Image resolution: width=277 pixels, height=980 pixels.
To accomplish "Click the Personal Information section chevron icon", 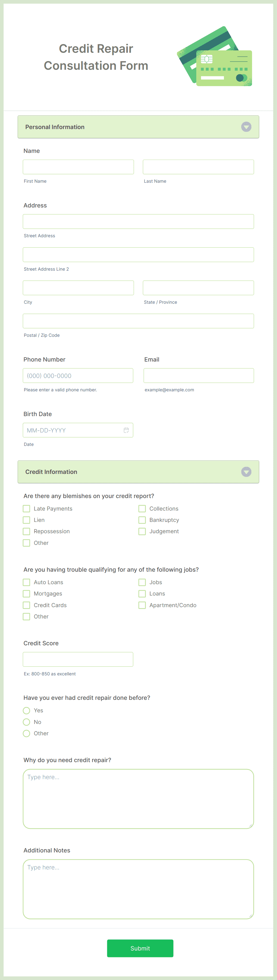I will [246, 127].
